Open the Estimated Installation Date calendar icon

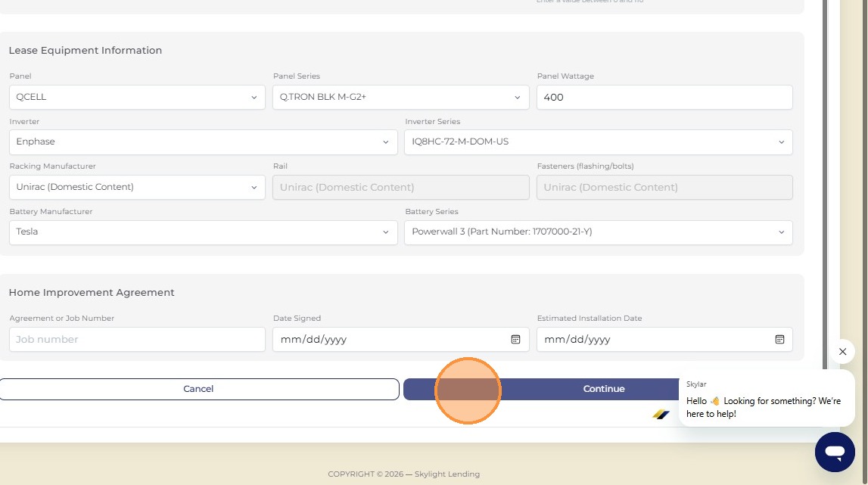pos(779,340)
